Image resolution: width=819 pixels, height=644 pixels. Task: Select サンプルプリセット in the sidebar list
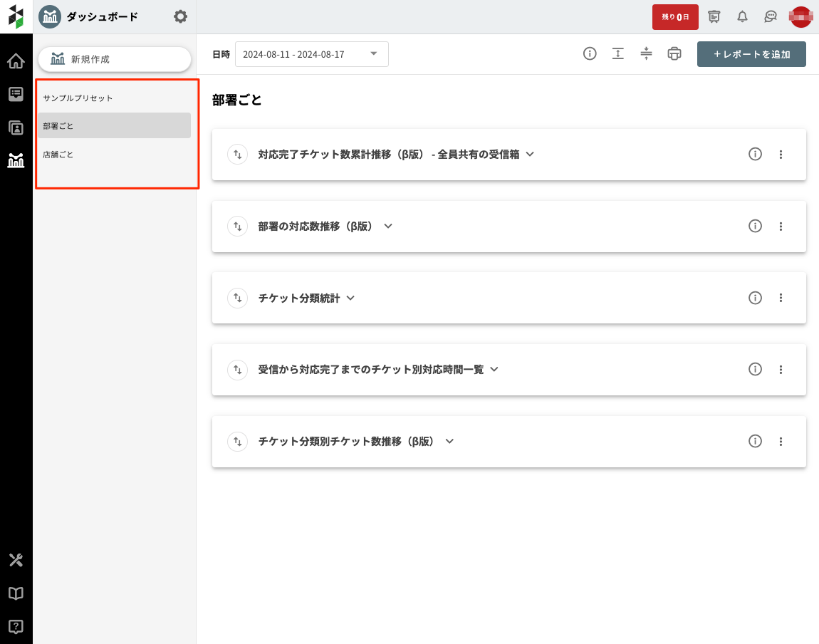coord(78,98)
